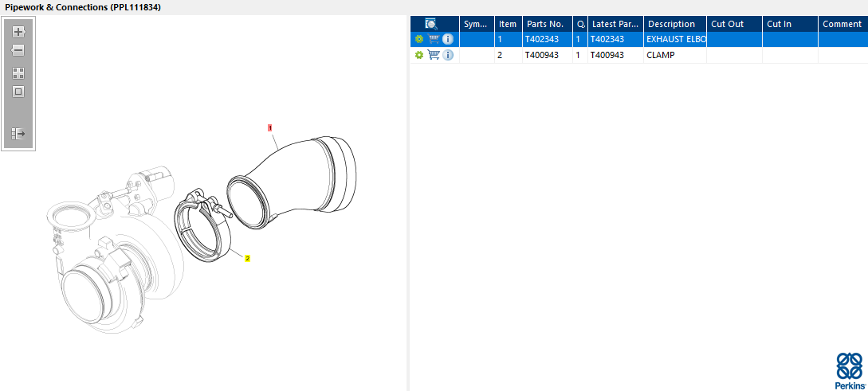Click the Sym... column header
This screenshot has width=868, height=391.
477,24
